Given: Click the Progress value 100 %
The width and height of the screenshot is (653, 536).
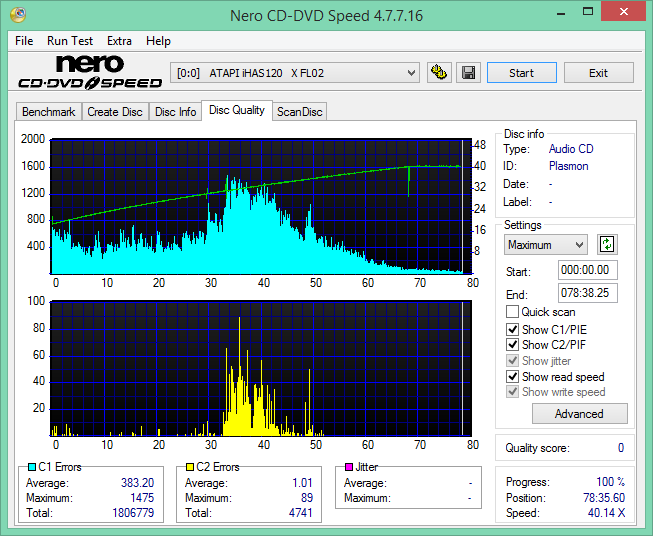Looking at the screenshot, I should (x=611, y=482).
